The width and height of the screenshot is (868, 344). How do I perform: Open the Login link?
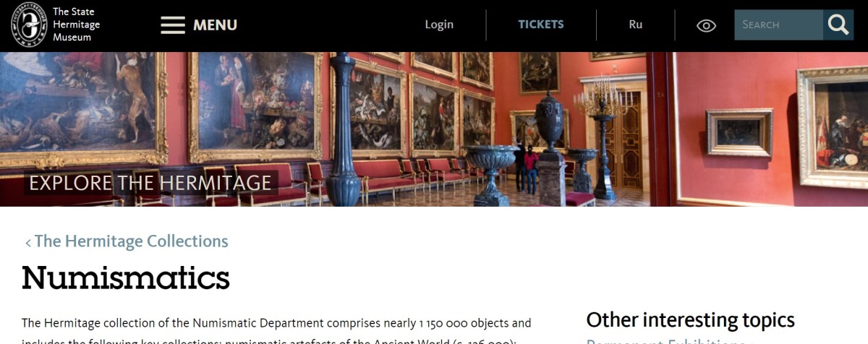pyautogui.click(x=439, y=25)
